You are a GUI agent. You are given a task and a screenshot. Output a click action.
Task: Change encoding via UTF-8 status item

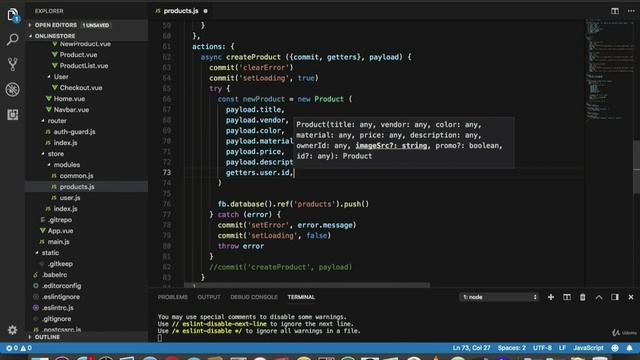pyautogui.click(x=542, y=348)
